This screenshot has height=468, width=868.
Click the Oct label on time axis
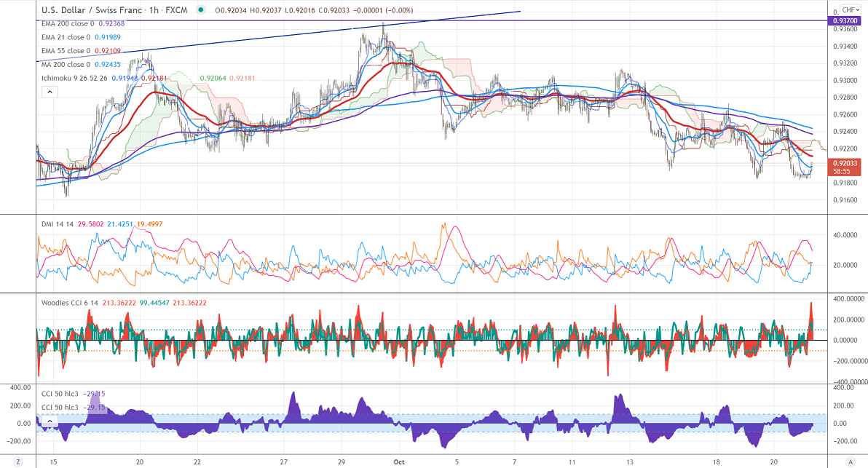click(399, 462)
